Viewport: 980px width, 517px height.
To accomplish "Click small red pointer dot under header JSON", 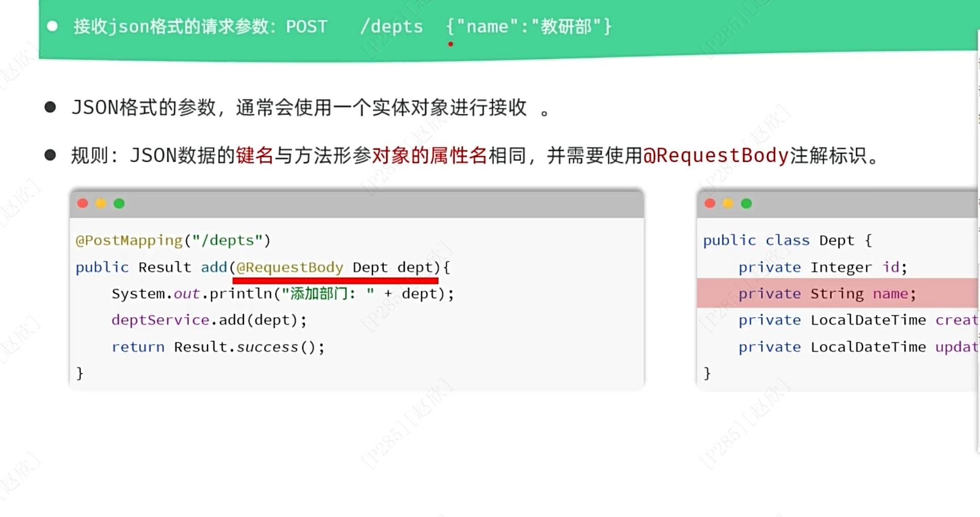I will [450, 44].
